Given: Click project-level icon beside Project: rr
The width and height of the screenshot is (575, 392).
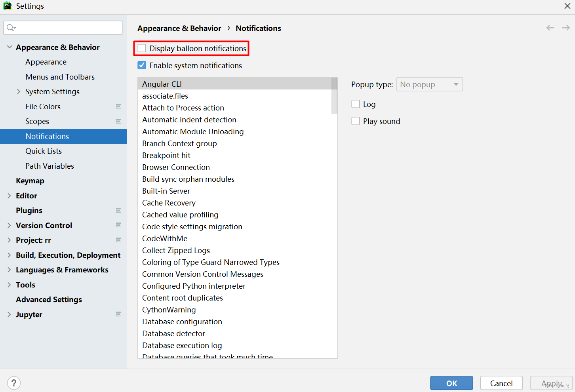Looking at the screenshot, I should tap(118, 240).
